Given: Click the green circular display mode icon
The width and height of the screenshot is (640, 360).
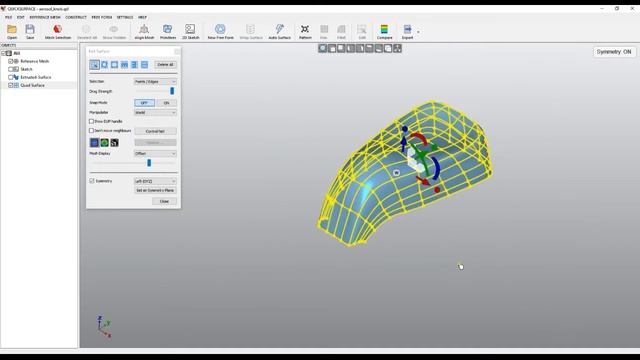Looking at the screenshot, I should pyautogui.click(x=104, y=142).
